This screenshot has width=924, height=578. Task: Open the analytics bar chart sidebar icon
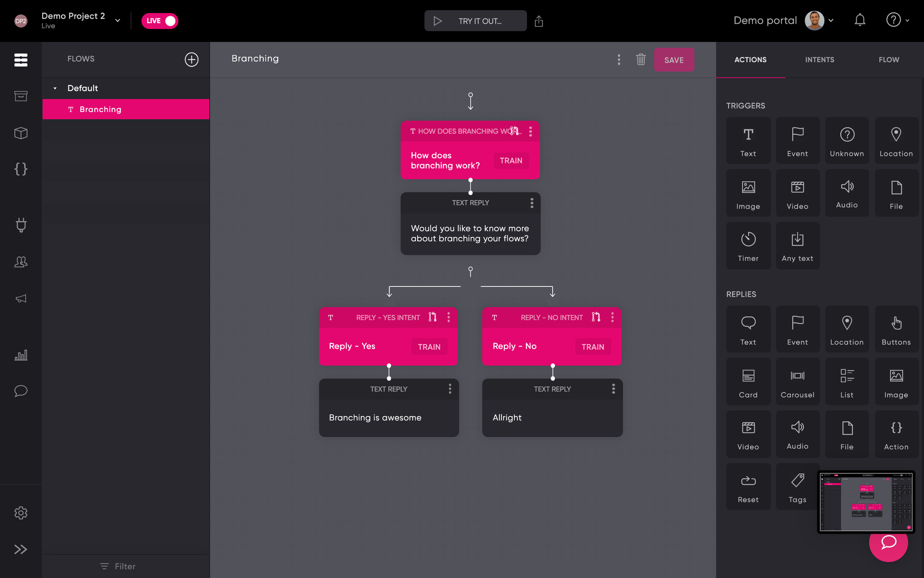tap(21, 355)
